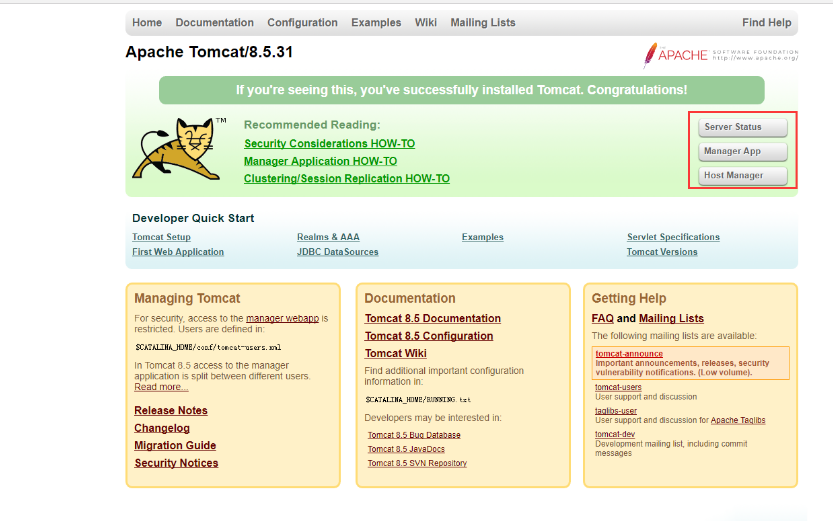
Task: Open the Examples link under Developer Quick Start
Action: (482, 237)
